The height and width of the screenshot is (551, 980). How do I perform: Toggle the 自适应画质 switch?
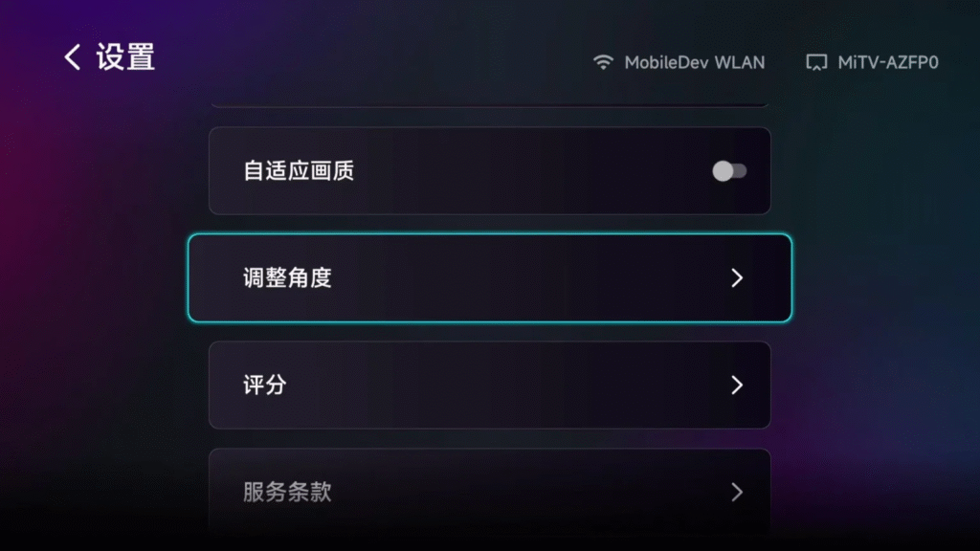[729, 171]
